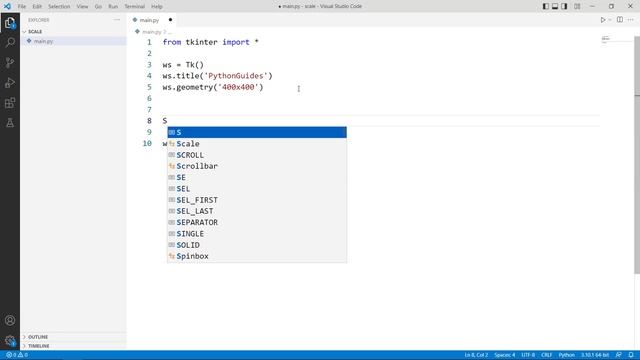
Task: Open errors and warnings problems indicator
Action: click(17, 355)
